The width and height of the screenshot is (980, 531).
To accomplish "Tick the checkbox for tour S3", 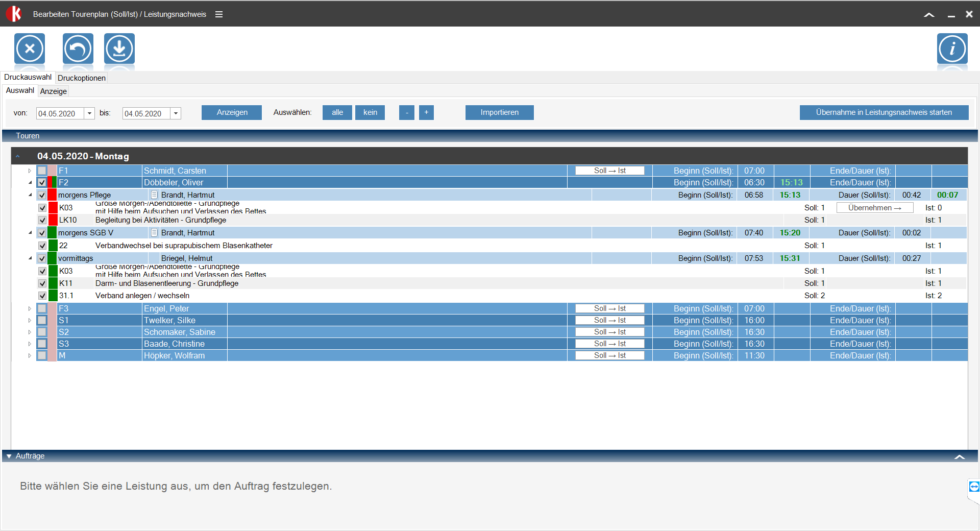I will point(42,344).
